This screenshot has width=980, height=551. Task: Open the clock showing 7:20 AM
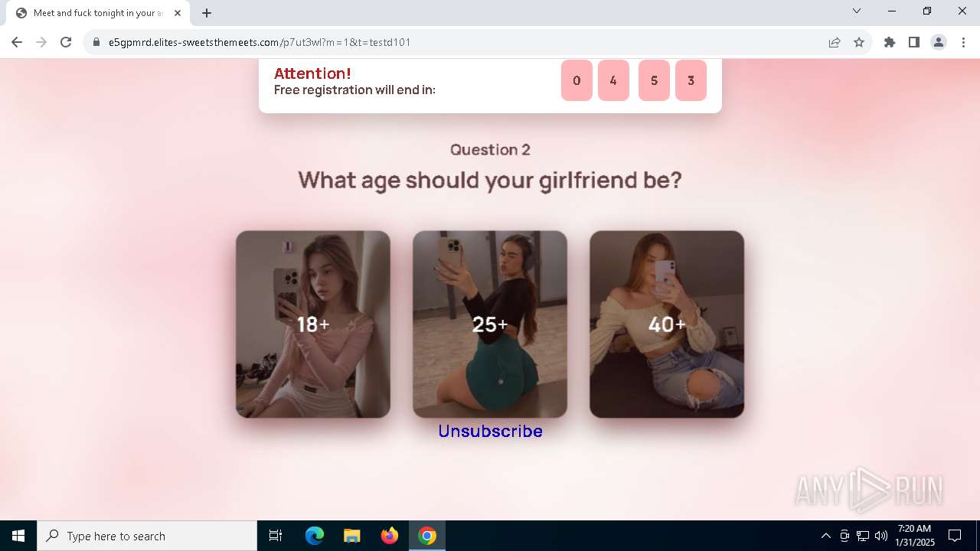(x=914, y=536)
